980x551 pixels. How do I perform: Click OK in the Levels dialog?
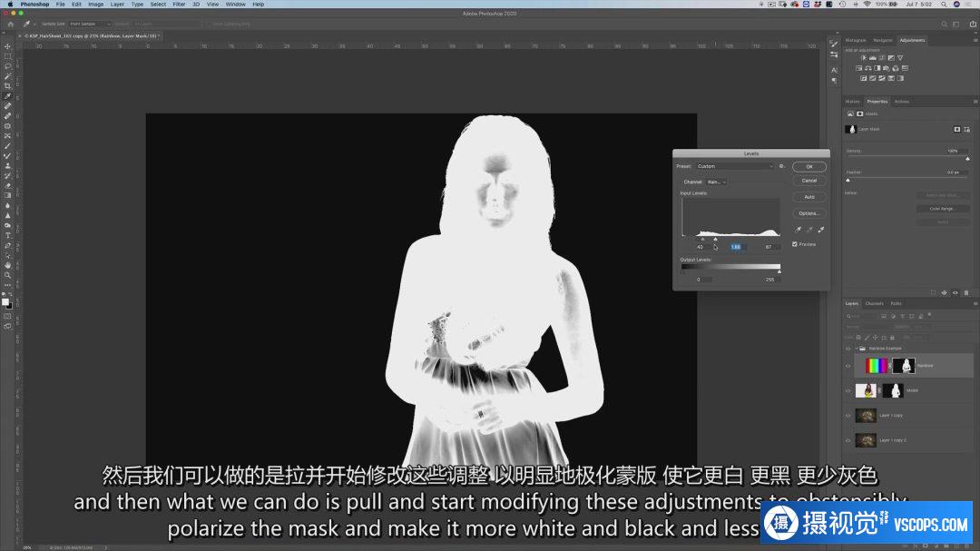pyautogui.click(x=808, y=167)
